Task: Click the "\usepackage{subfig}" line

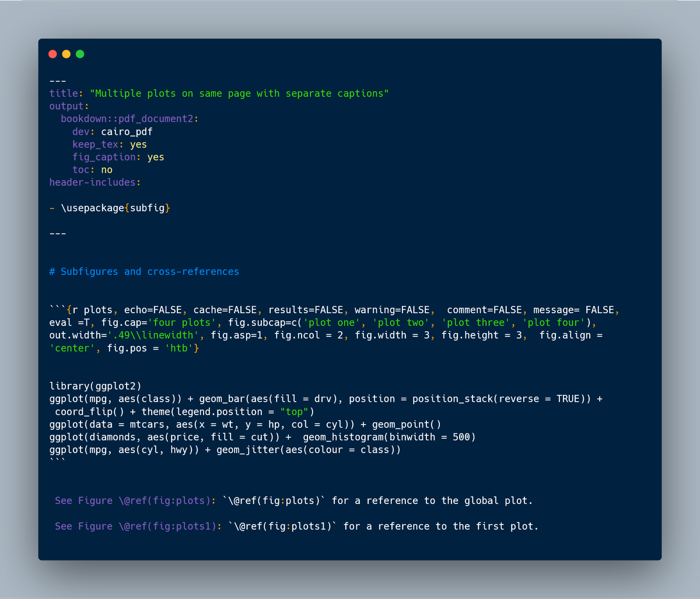Action: pyautogui.click(x=110, y=208)
